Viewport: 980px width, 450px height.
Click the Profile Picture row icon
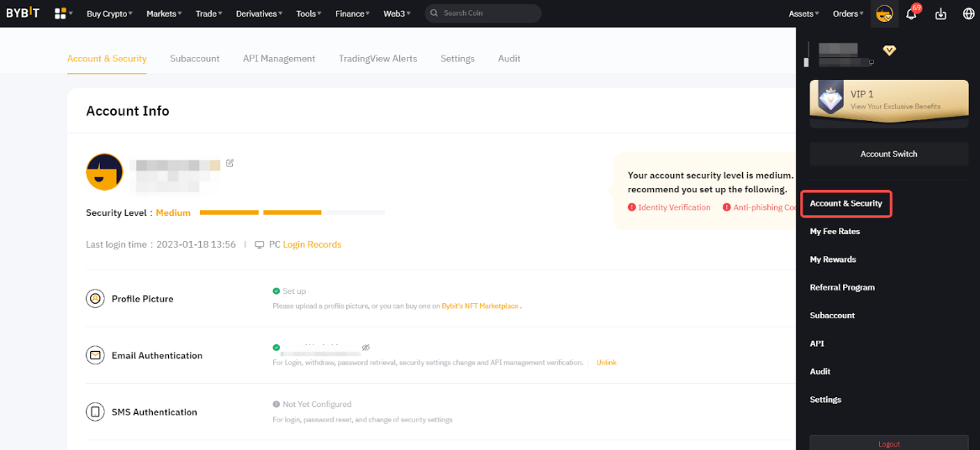click(x=95, y=298)
